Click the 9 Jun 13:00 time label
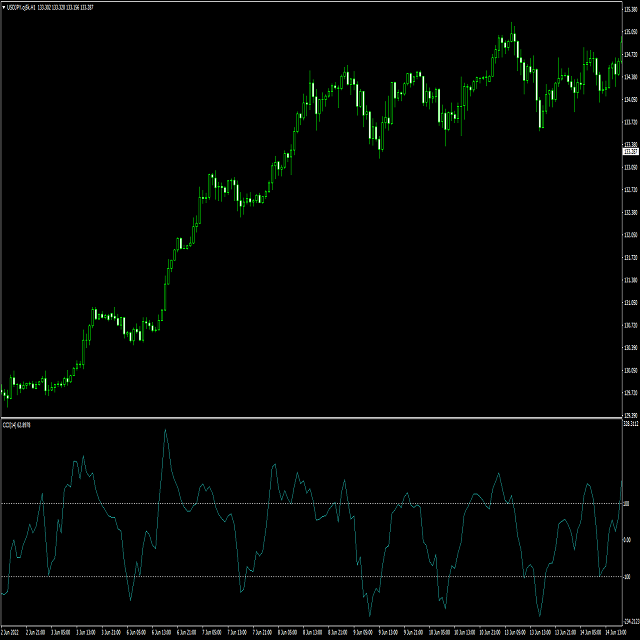The width and height of the screenshot is (640, 640). pyautogui.click(x=388, y=632)
